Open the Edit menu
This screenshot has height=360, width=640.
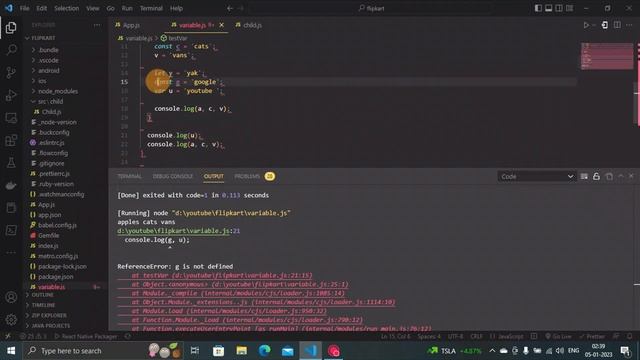(41, 8)
